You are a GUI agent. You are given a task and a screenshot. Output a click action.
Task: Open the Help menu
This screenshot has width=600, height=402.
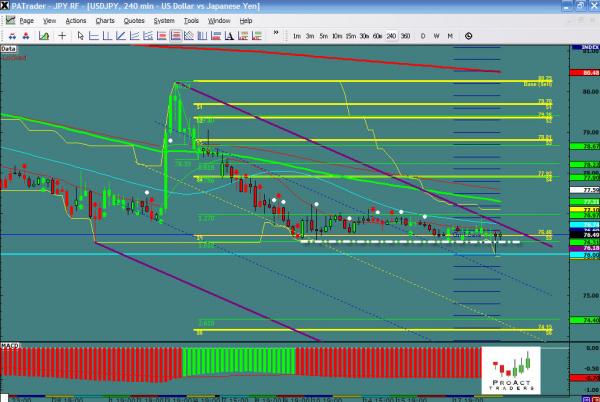click(x=246, y=20)
